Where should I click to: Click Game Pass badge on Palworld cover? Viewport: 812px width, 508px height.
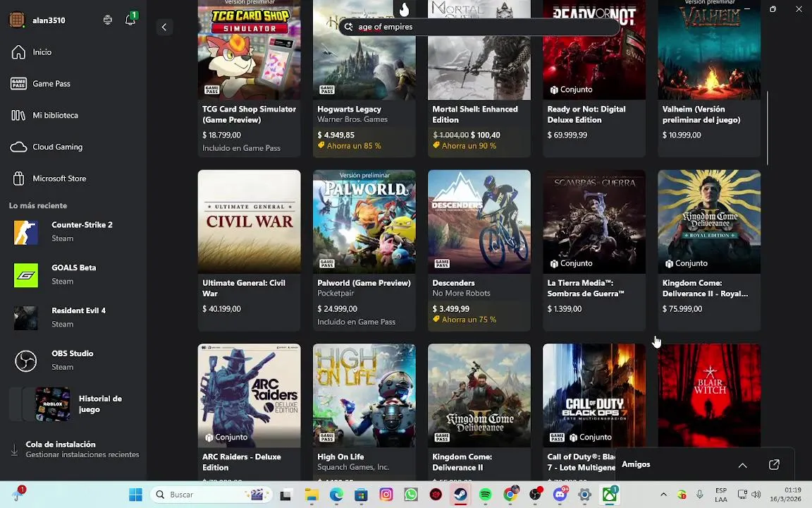point(327,263)
